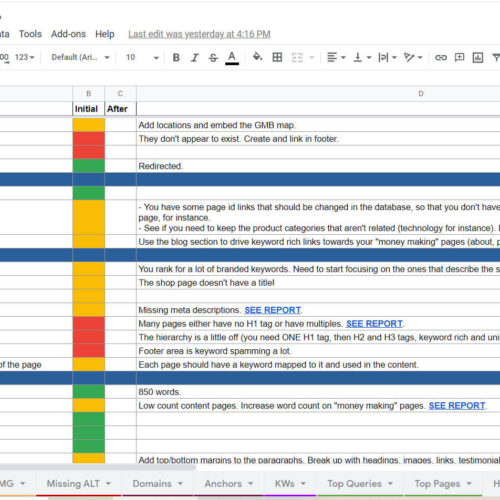The height and width of the screenshot is (500, 500).
Task: Open the font family dropdown
Action: (x=80, y=57)
